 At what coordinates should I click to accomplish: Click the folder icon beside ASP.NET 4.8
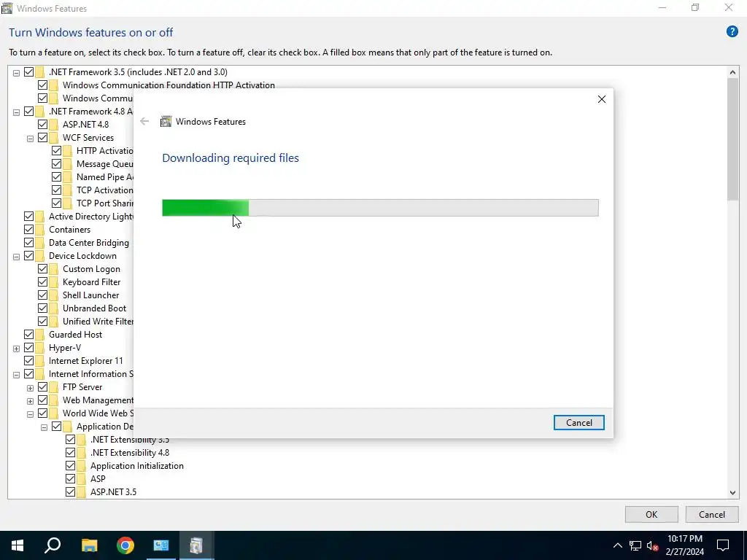pyautogui.click(x=53, y=124)
